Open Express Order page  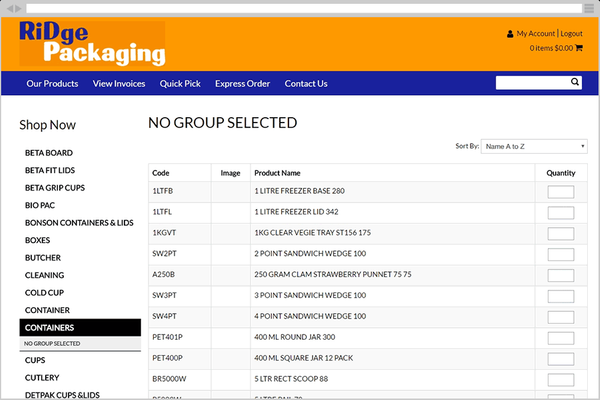click(x=243, y=83)
